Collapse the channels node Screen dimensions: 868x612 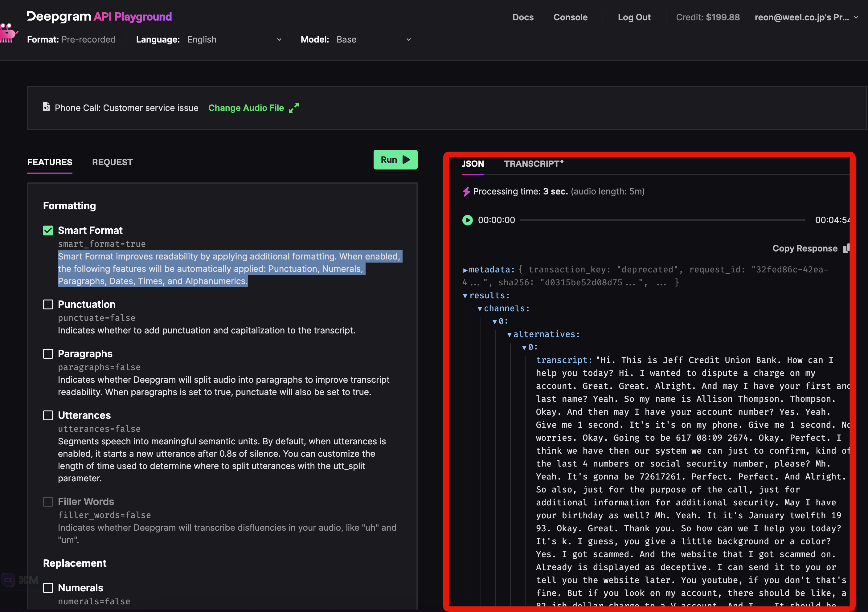coord(480,309)
